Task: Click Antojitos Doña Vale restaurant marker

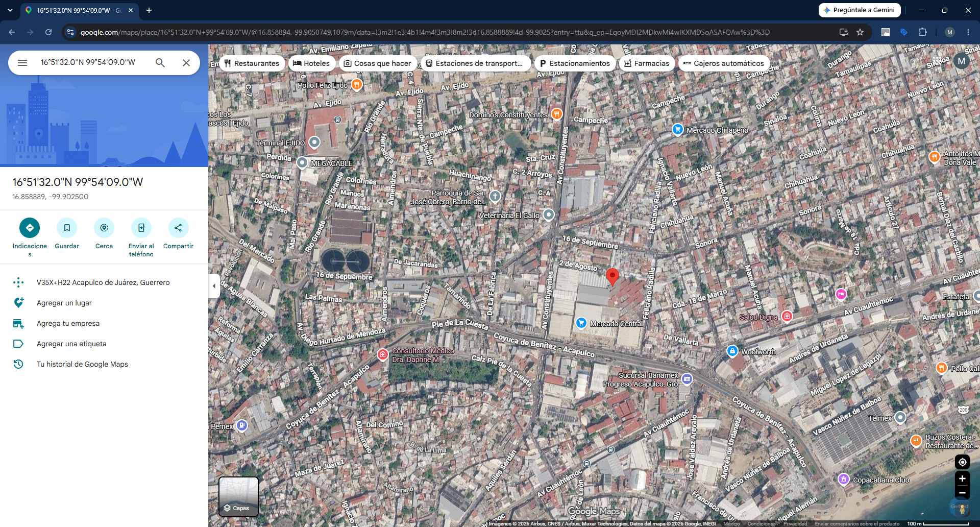Action: (x=935, y=157)
